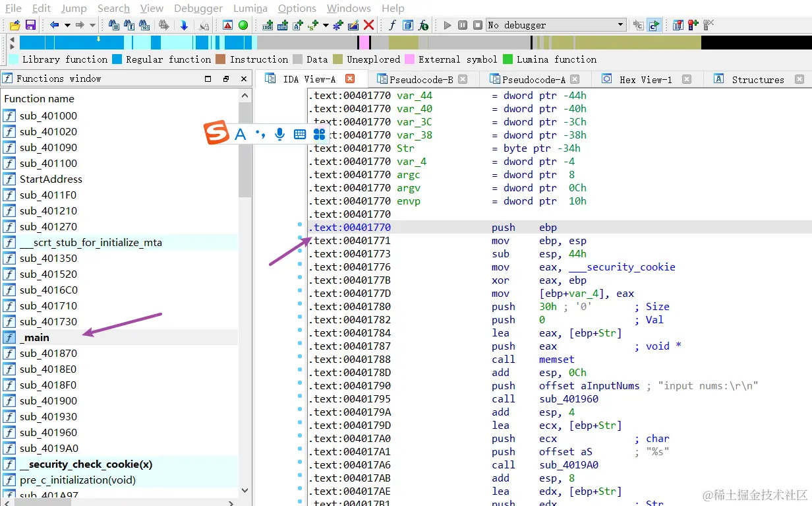Click the play start process button
This screenshot has width=812, height=506.
click(x=448, y=25)
